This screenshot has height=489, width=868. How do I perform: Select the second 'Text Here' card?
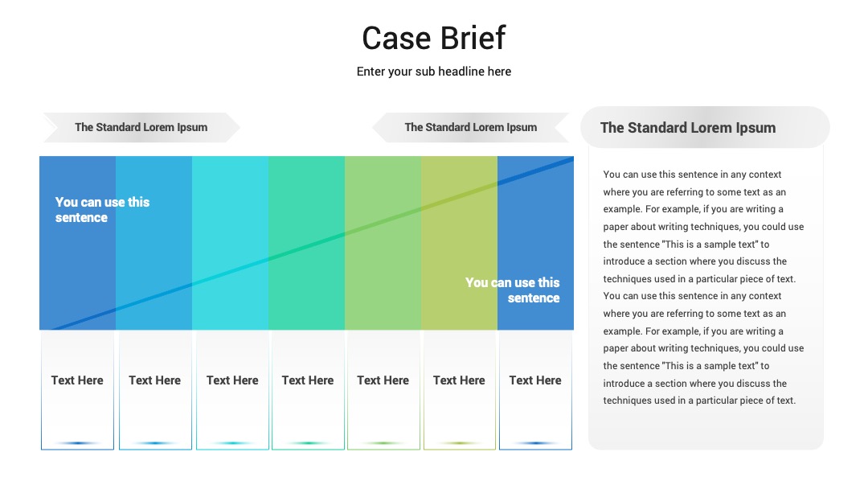[155, 390]
